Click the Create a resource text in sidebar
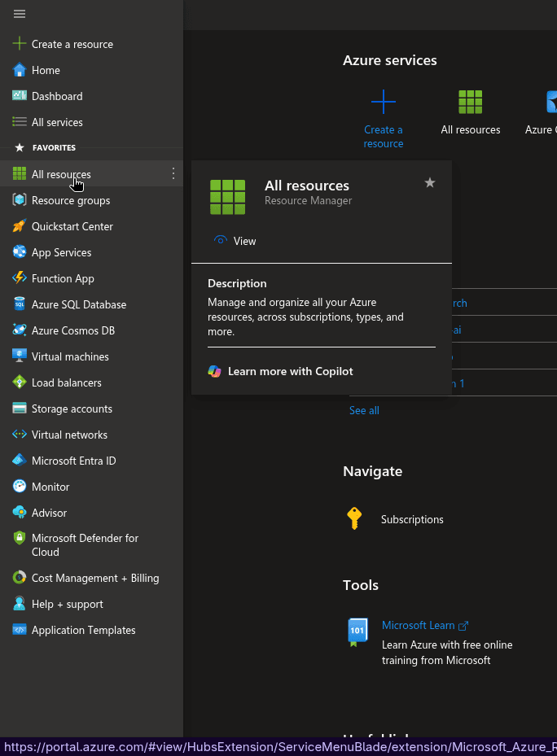This screenshot has height=756, width=557. tap(72, 44)
